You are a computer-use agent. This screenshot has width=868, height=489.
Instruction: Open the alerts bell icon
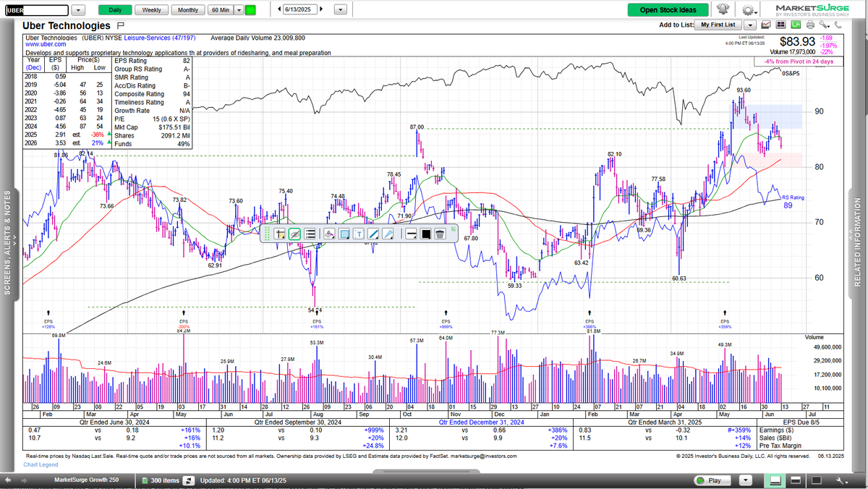[x=723, y=9]
